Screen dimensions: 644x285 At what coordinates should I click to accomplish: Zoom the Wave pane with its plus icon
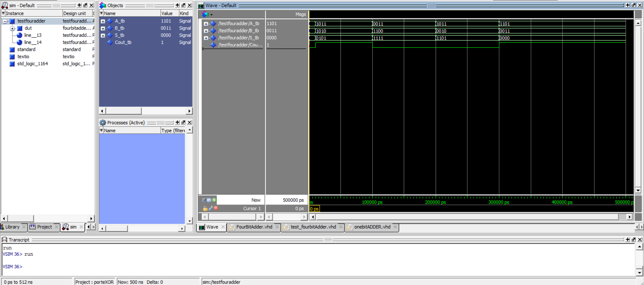628,5
